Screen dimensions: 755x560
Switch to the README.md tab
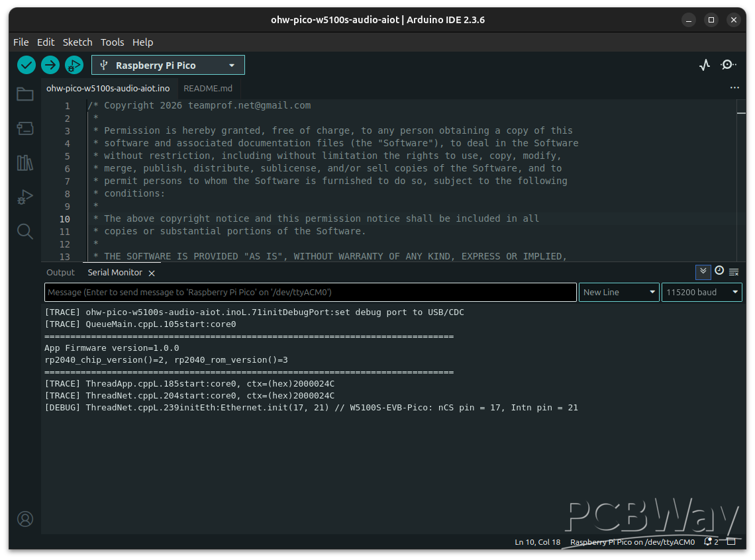[x=208, y=88]
